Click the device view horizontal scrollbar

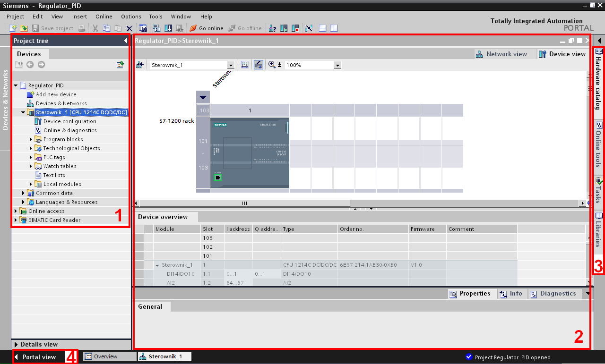pyautogui.click(x=244, y=203)
